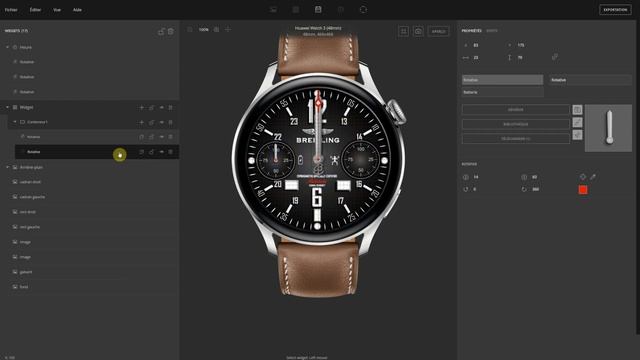This screenshot has height=360, width=640.
Task: Duplicate the selected Rotation widget
Action: 142,152
